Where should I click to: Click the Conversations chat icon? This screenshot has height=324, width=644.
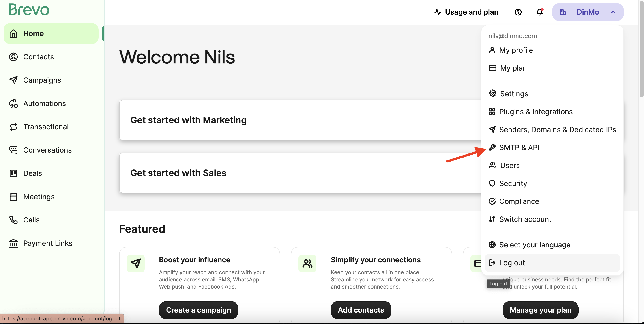(x=13, y=150)
